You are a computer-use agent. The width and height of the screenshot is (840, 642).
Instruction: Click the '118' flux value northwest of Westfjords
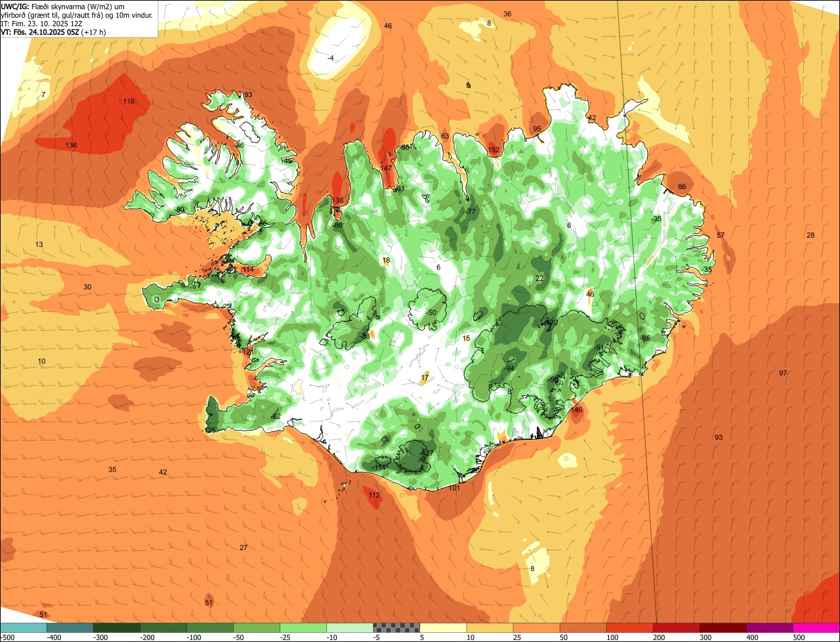point(129,101)
